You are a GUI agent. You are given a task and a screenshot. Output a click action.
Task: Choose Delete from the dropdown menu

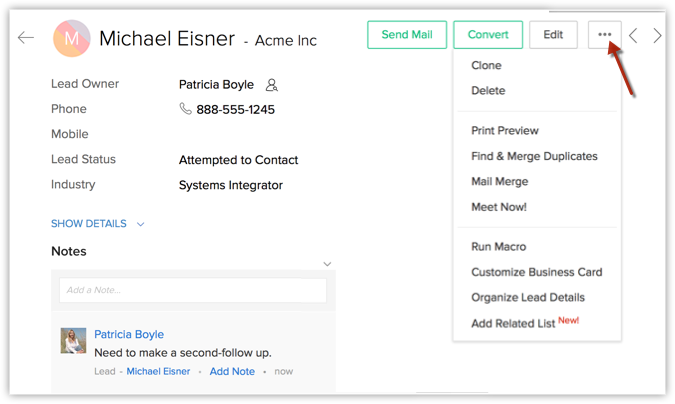click(x=488, y=90)
